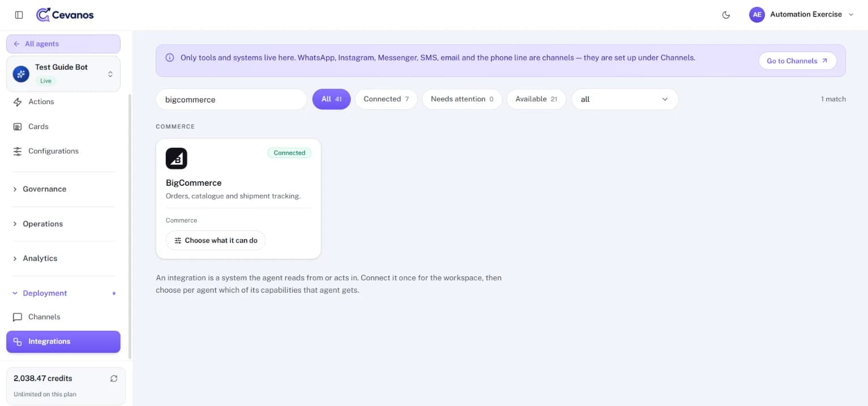Focus the bigcommerce search field
The width and height of the screenshot is (868, 406).
tap(231, 99)
